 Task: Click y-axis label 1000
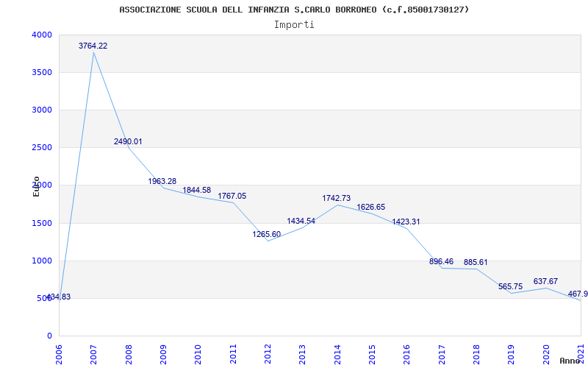(x=42, y=261)
